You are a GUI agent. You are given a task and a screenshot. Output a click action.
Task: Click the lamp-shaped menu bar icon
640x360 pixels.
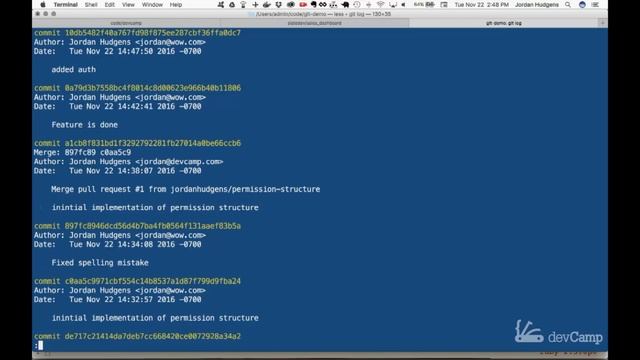[x=243, y=4]
